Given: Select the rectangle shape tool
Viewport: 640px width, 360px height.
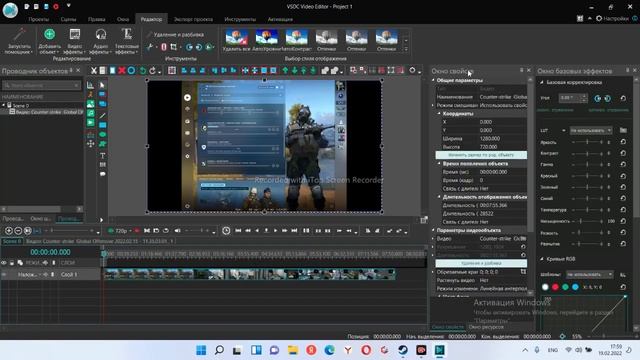Looking at the screenshot, I should 102,125.
